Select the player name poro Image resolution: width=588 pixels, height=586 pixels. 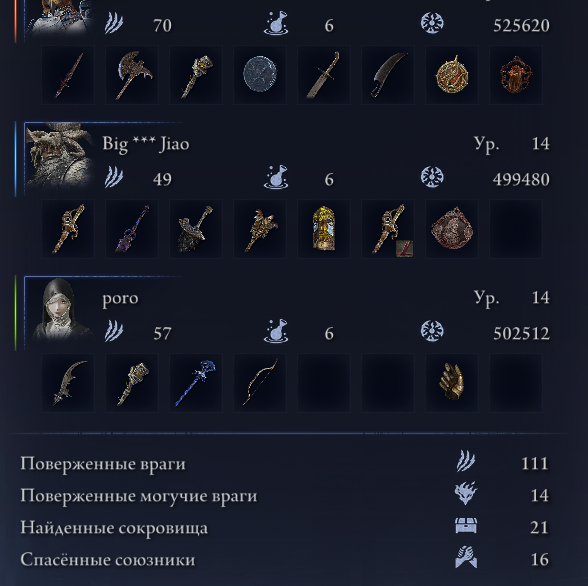tap(120, 299)
